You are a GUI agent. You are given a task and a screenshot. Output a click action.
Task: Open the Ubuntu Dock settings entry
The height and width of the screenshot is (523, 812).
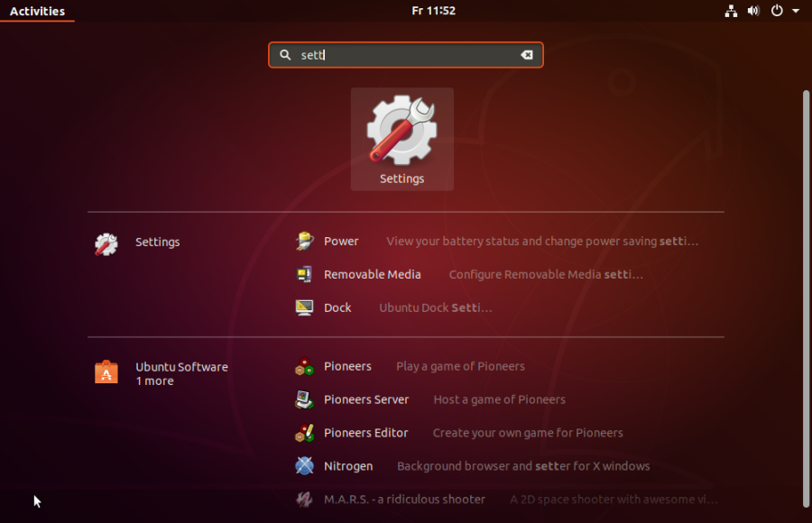point(337,307)
